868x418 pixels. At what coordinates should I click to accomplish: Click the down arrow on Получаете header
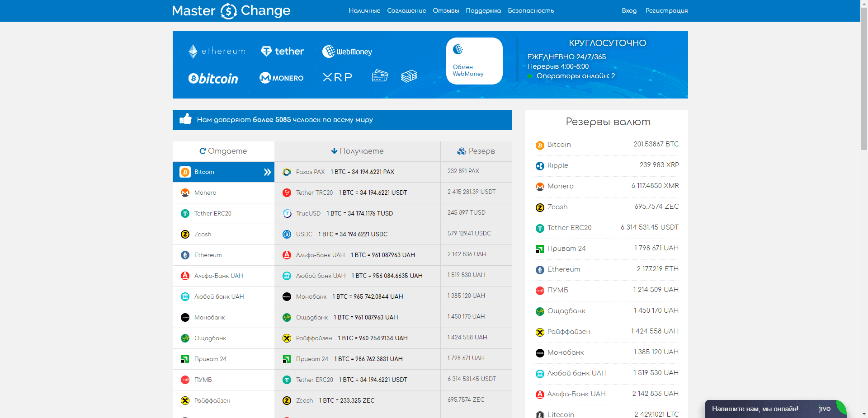[334, 151]
